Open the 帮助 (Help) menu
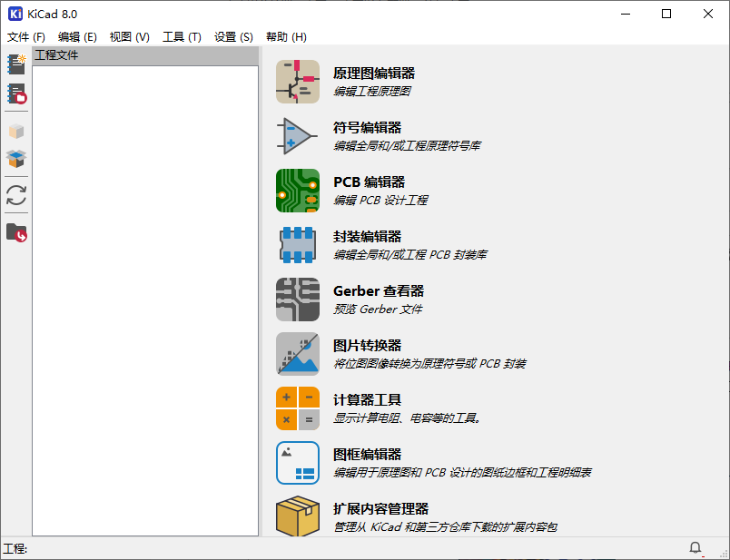 288,37
